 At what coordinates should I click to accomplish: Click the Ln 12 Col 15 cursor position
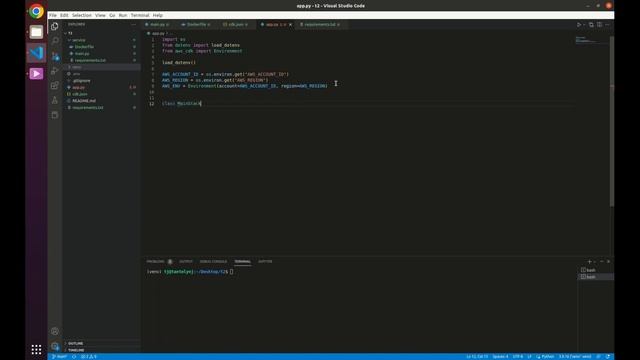pos(477,357)
